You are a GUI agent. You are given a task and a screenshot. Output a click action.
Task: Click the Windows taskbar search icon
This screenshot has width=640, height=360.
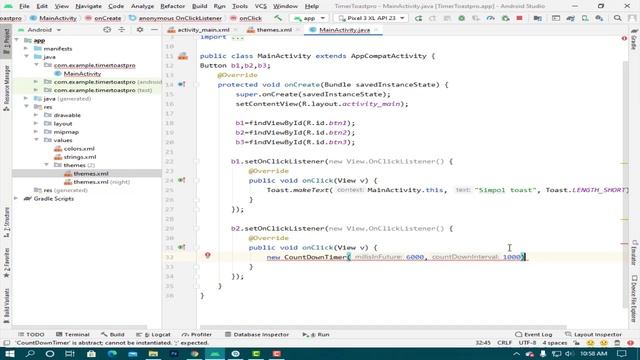(x=30, y=353)
